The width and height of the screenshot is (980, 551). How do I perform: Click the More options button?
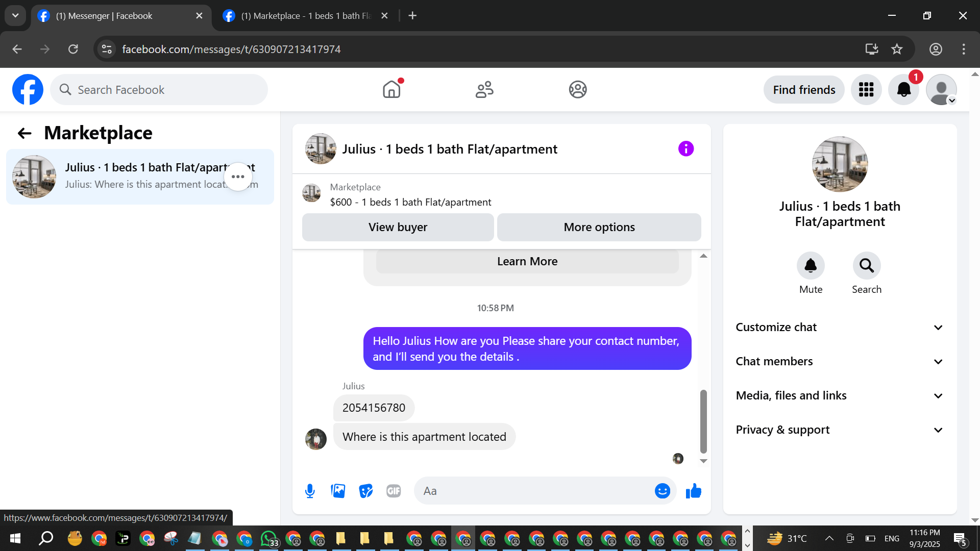(x=599, y=227)
